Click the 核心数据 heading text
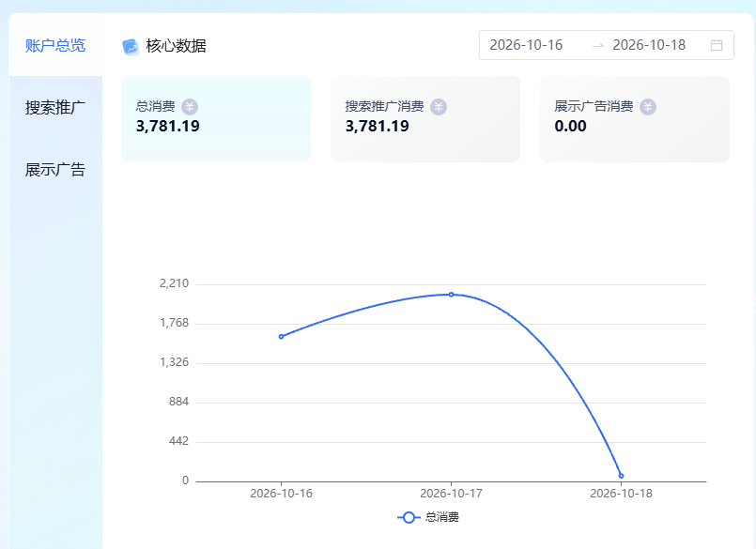The image size is (756, 549). [x=176, y=46]
